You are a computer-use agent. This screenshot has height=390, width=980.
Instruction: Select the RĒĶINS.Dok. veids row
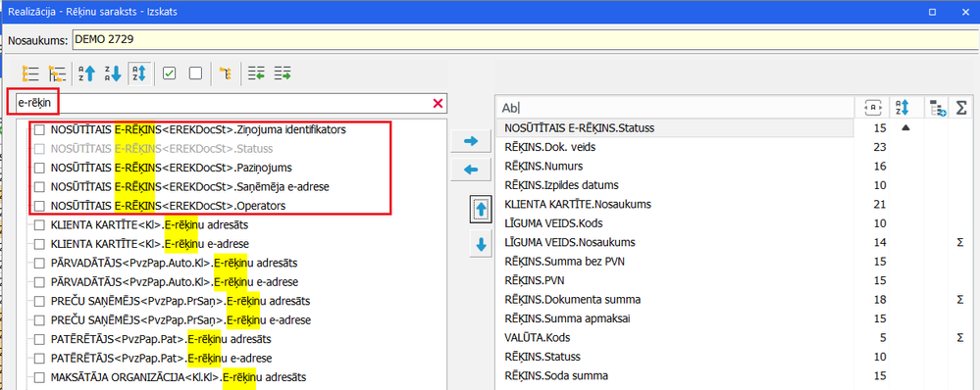point(675,147)
